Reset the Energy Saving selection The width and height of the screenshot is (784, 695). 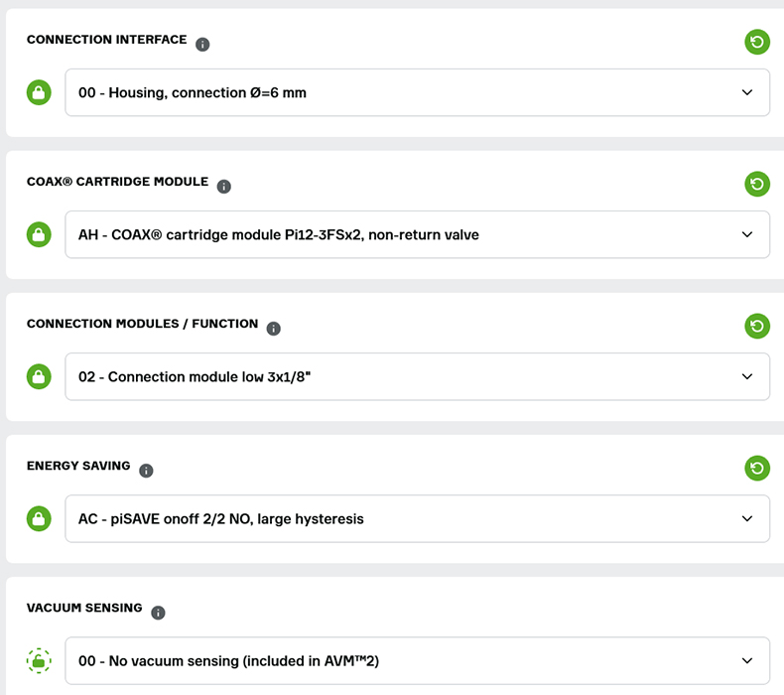(x=757, y=468)
